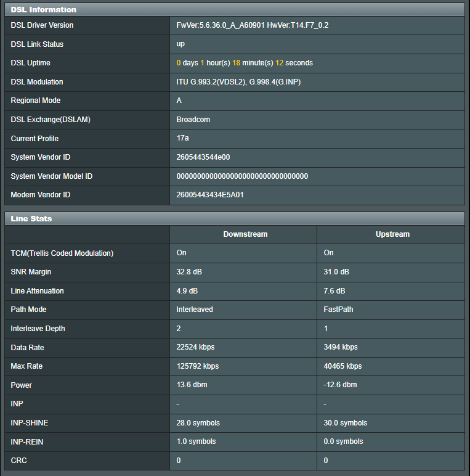Click the downstream SNR margin 32.8 dB

(189, 272)
